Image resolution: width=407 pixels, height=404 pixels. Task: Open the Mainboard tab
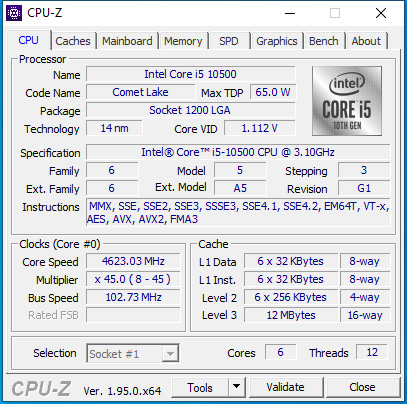127,41
